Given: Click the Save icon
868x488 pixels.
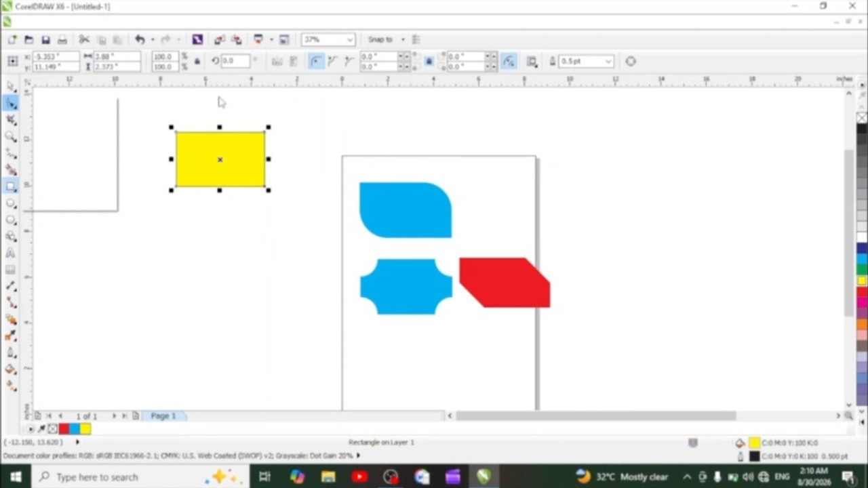Looking at the screenshot, I should pyautogui.click(x=45, y=40).
